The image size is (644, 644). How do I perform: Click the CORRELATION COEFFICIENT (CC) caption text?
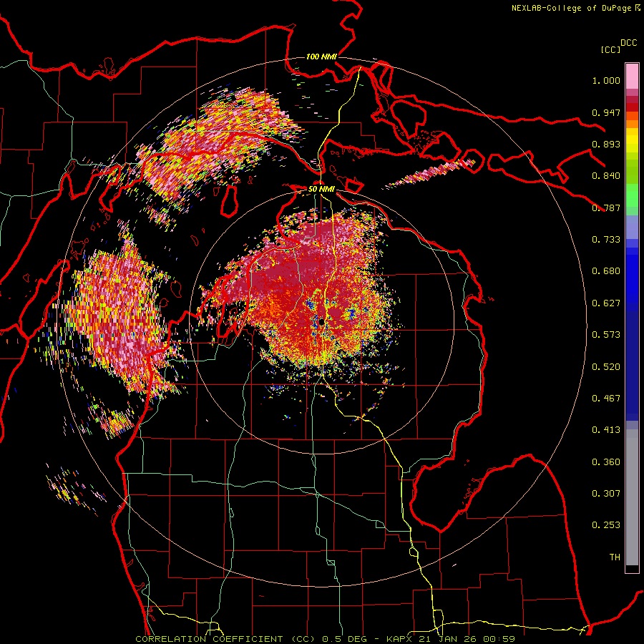225,639
